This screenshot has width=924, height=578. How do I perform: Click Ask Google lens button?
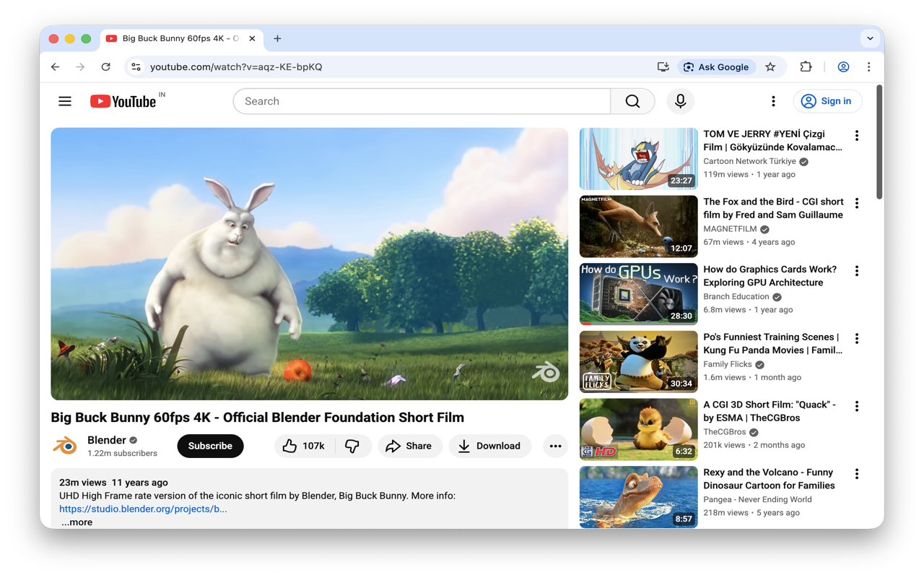point(716,66)
